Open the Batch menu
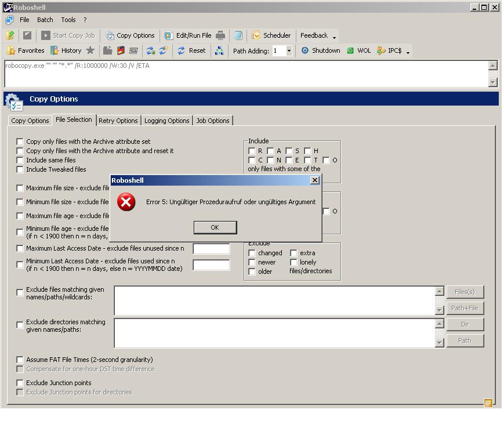The image size is (504, 424). tap(45, 20)
